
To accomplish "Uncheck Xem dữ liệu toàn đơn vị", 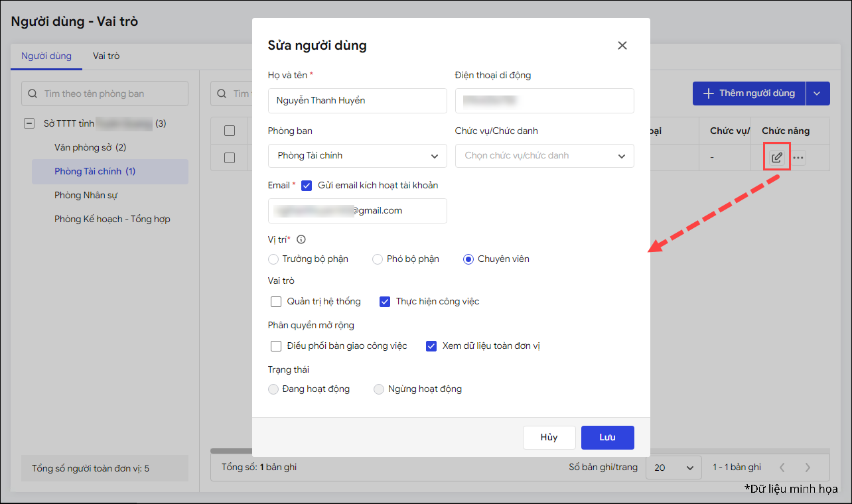I will tap(431, 346).
